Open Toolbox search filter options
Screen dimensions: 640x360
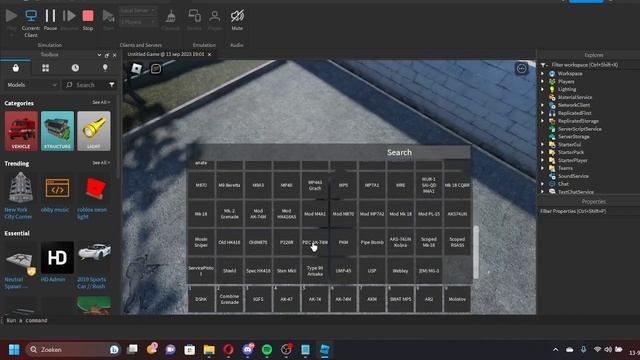tap(112, 85)
